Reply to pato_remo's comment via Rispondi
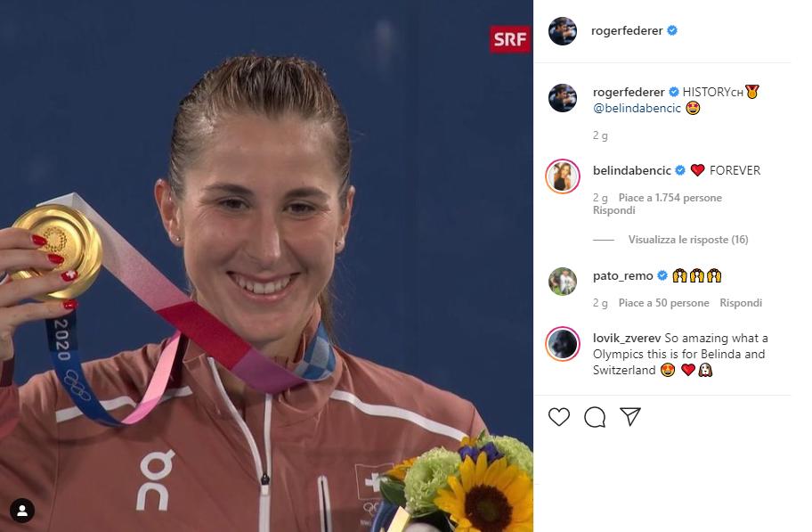Screen dimensions: 812x532 tap(741, 303)
